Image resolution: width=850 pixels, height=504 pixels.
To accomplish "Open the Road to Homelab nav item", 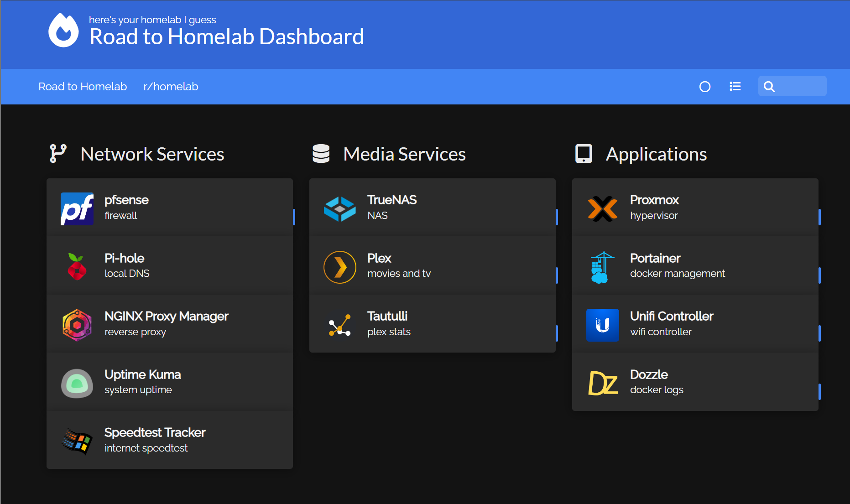I will pyautogui.click(x=83, y=86).
